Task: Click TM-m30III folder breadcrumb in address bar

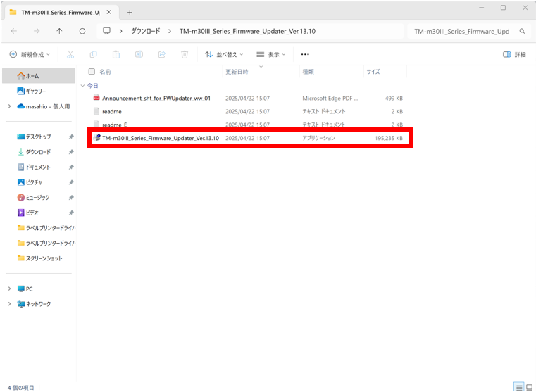Action: (247, 31)
